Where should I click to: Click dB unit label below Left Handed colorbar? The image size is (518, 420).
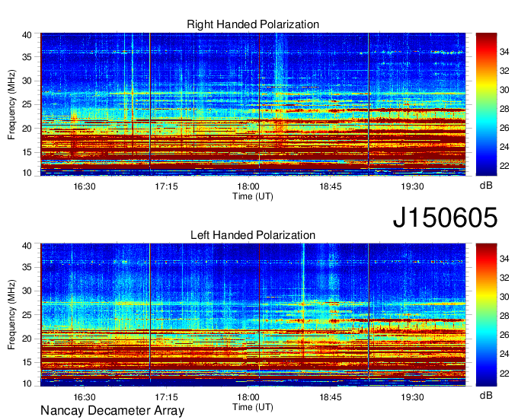(x=486, y=396)
